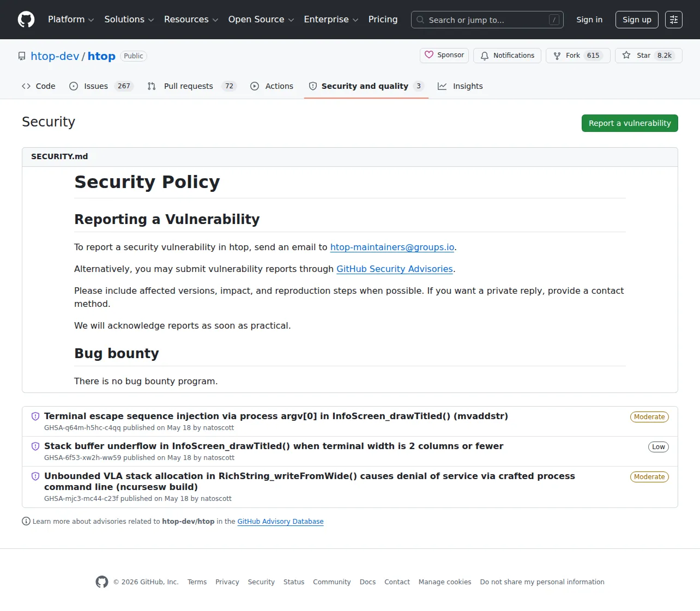Open footer Docs link

[x=367, y=582]
